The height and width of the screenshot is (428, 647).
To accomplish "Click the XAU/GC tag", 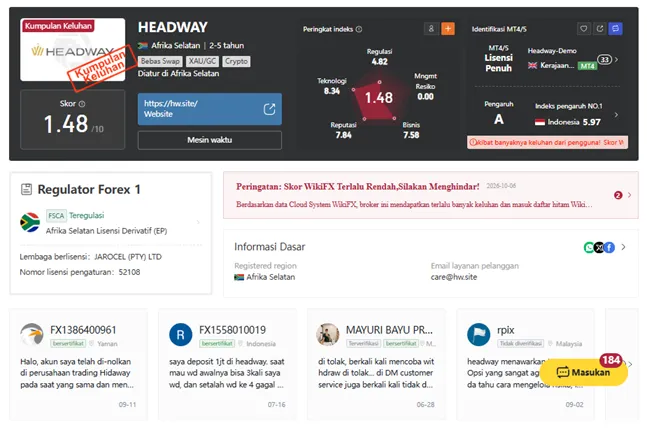I will (x=202, y=61).
